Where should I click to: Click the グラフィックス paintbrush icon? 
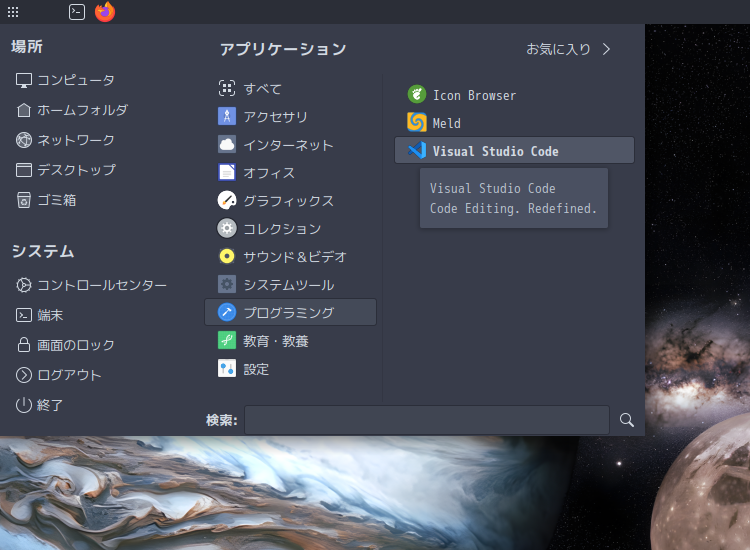pyautogui.click(x=227, y=200)
